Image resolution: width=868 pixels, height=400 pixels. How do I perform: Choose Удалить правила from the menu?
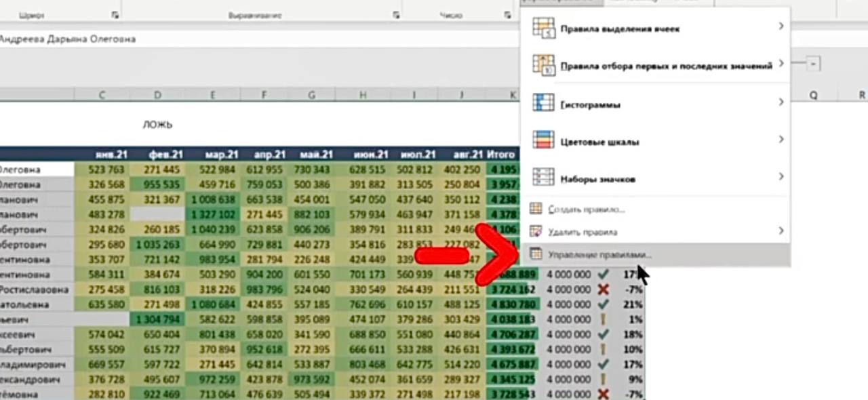coord(654,232)
